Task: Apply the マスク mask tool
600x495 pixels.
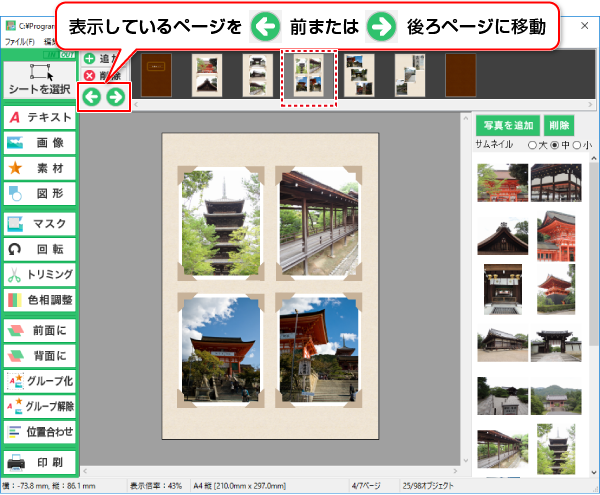Action: [40, 223]
